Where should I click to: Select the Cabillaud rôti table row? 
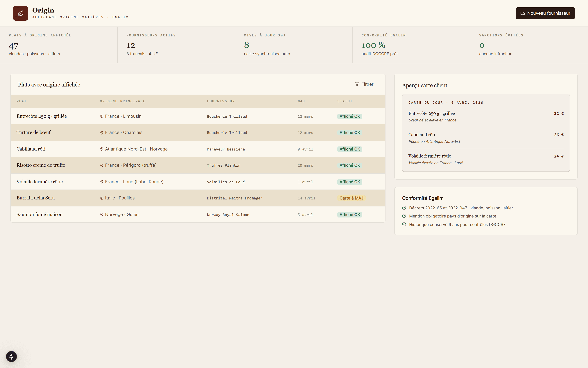(198, 149)
